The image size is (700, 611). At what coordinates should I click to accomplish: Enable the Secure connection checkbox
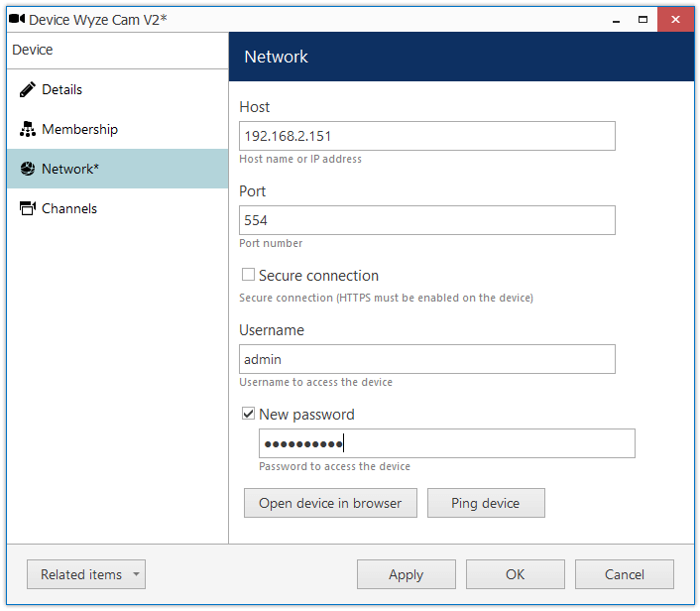pos(248,275)
